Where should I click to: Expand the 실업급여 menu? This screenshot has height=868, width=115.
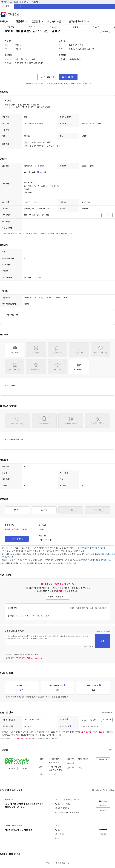click(37, 22)
